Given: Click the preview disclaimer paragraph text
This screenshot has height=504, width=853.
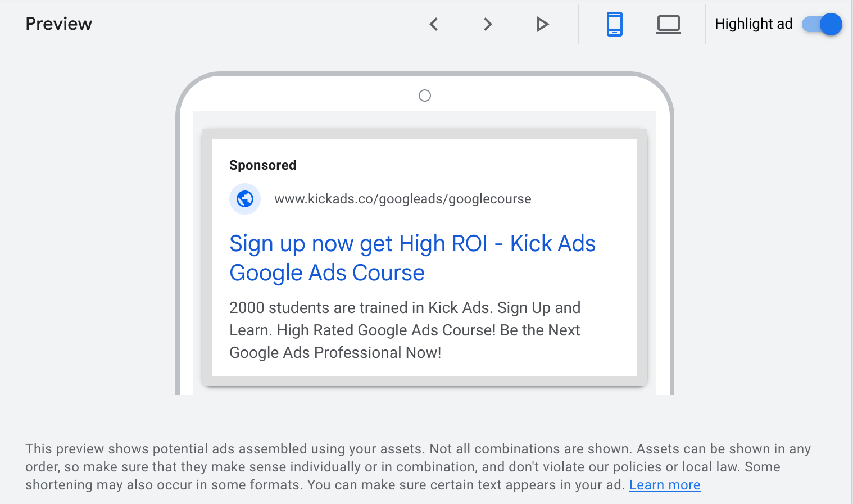Looking at the screenshot, I should pos(419,467).
